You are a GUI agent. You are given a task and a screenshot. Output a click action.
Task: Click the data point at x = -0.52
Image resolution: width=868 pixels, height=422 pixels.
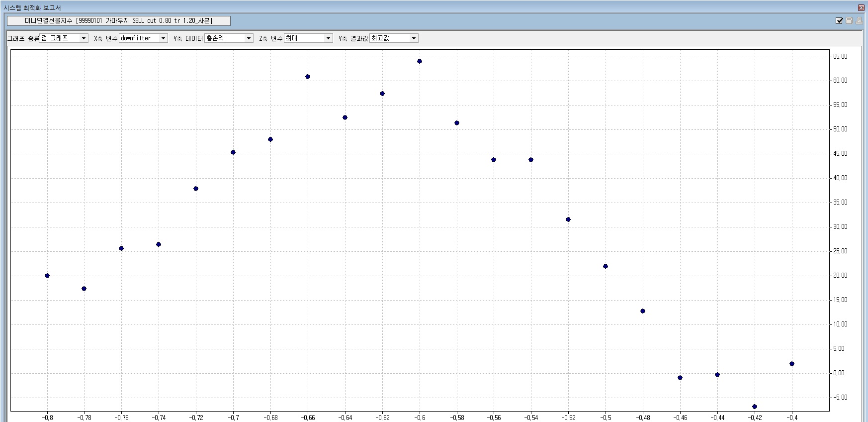pyautogui.click(x=568, y=219)
